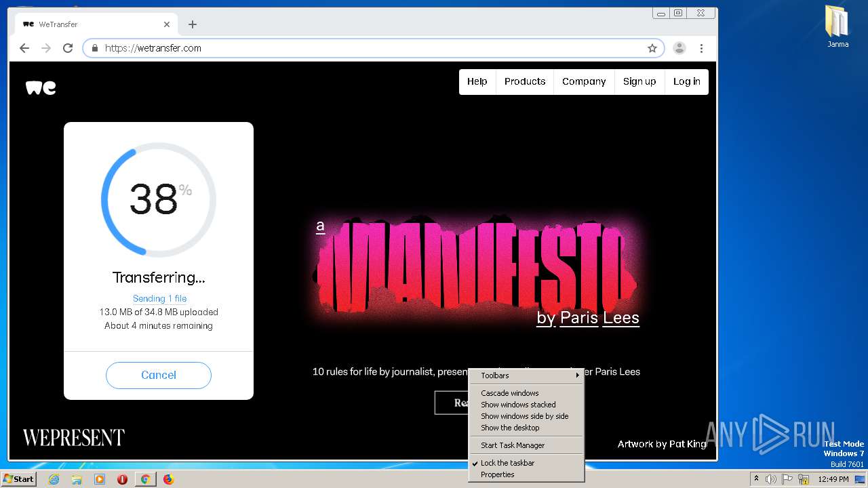Open the Help nav item

pyautogui.click(x=477, y=81)
